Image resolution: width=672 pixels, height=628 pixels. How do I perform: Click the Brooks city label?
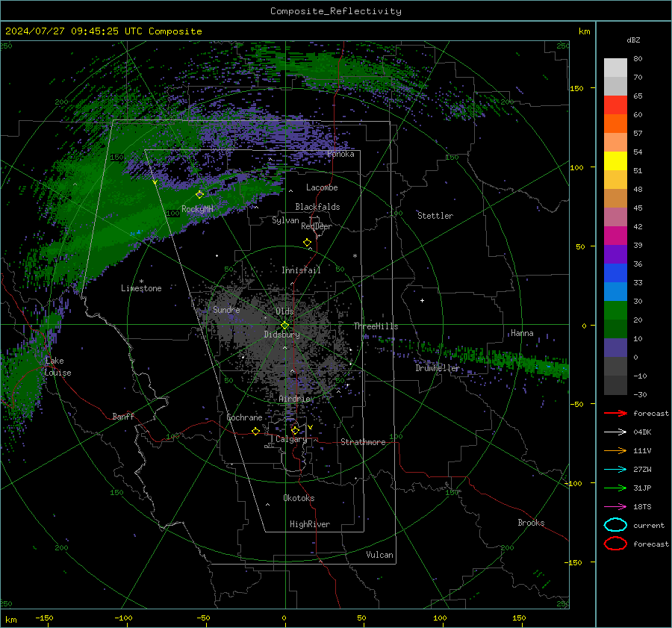point(531,523)
